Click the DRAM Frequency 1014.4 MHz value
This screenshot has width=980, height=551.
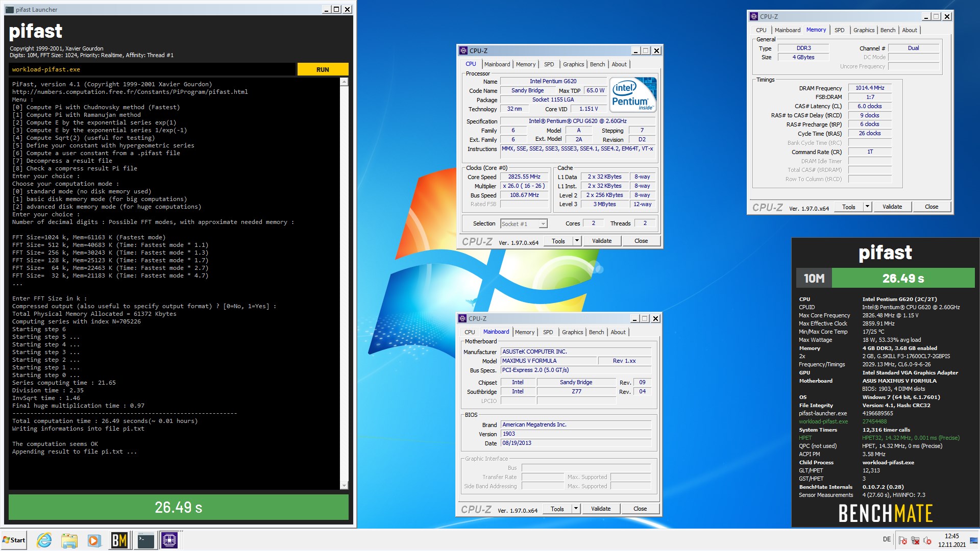[x=870, y=88]
